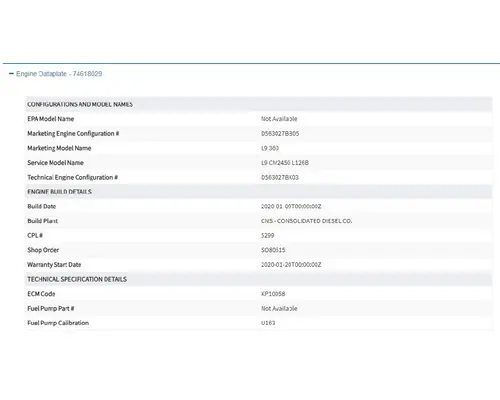The width and height of the screenshot is (500, 400).
Task: Click the Not Available value beside EPA Model Name
Action: (x=279, y=119)
